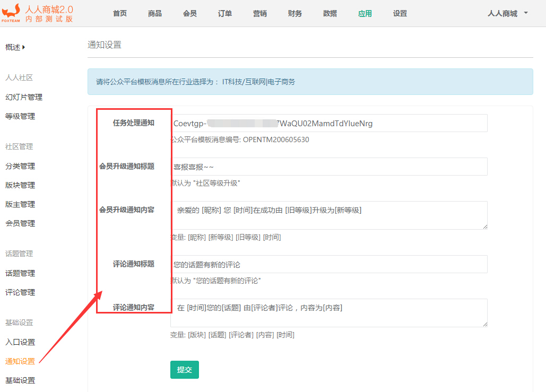Focus the 会员升级通知标题 input field
This screenshot has height=392, width=546.
[328, 167]
